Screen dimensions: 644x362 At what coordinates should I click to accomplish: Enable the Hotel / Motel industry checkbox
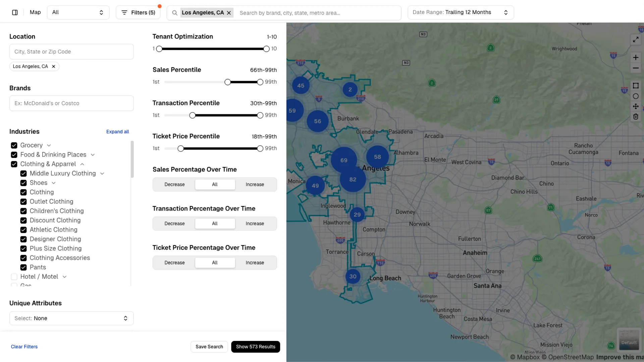click(x=14, y=277)
